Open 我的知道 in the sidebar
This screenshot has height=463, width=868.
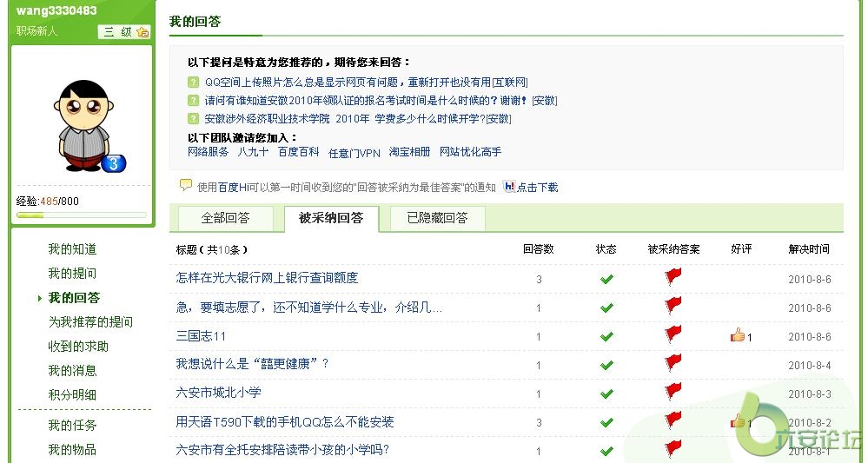tap(72, 249)
